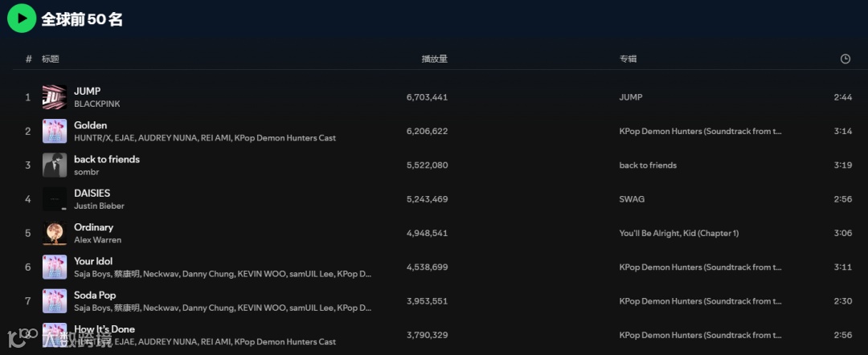Open the sombr artist link
Image resolution: width=868 pixels, height=355 pixels.
click(86, 172)
